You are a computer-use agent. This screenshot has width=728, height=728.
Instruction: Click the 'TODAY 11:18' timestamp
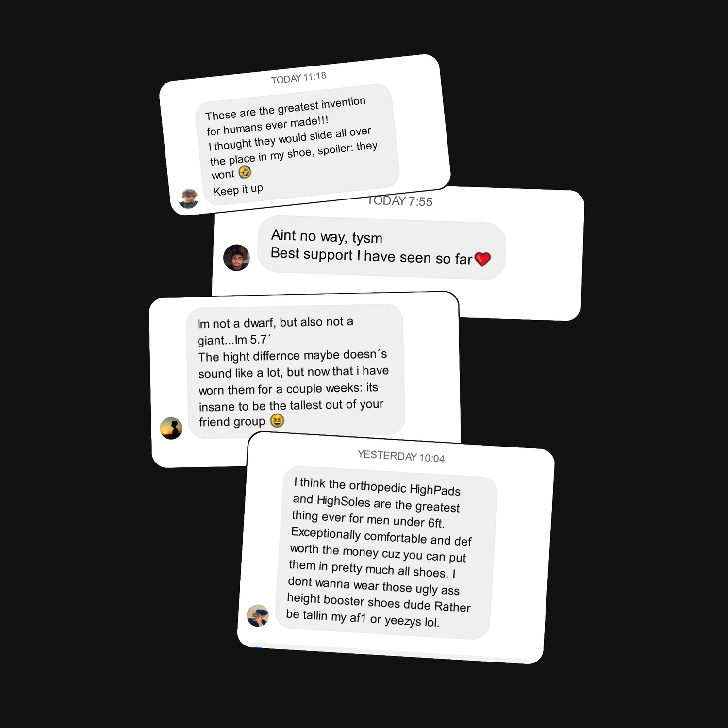click(298, 78)
